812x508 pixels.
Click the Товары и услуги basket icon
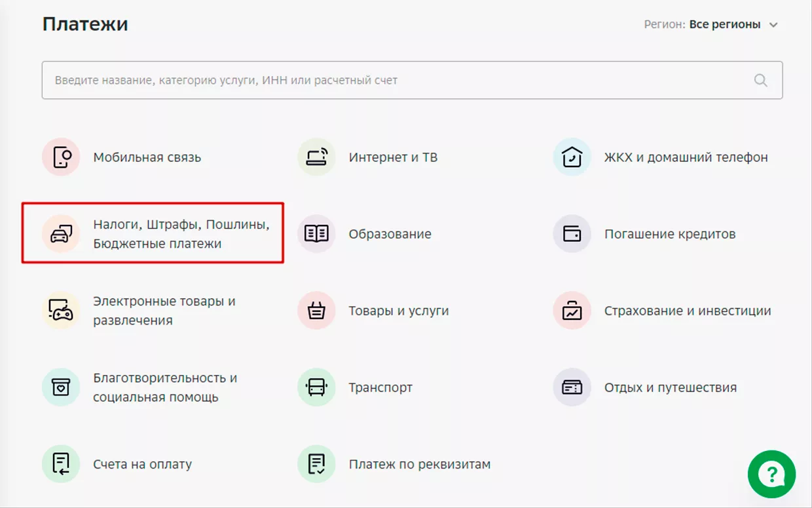click(316, 311)
